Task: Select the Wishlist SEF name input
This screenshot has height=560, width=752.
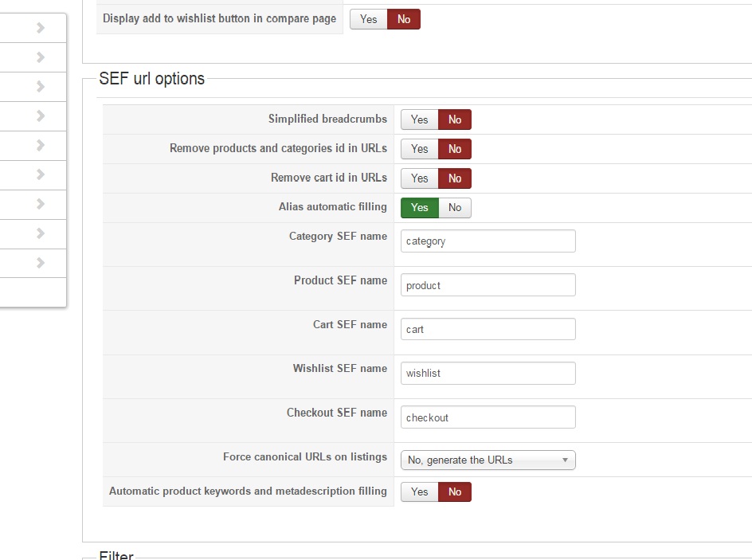Action: (x=488, y=374)
